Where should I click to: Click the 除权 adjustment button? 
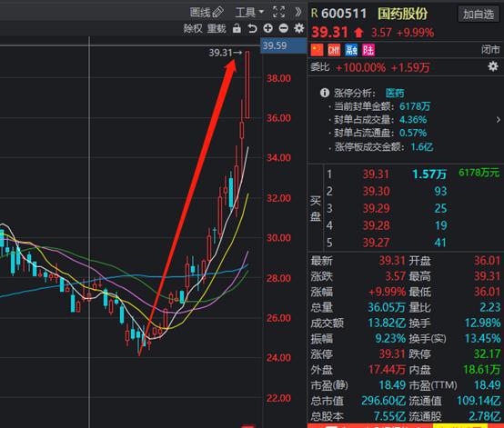coord(193,28)
